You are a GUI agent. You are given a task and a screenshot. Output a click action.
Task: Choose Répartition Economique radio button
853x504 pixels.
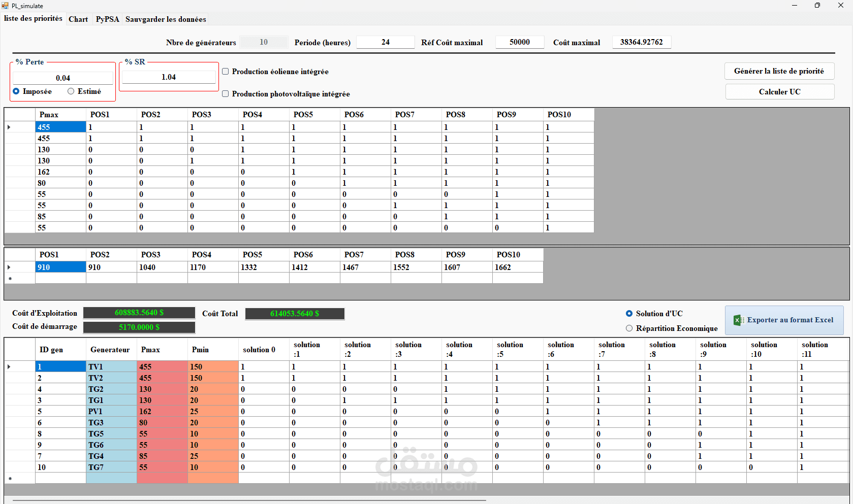(x=629, y=328)
